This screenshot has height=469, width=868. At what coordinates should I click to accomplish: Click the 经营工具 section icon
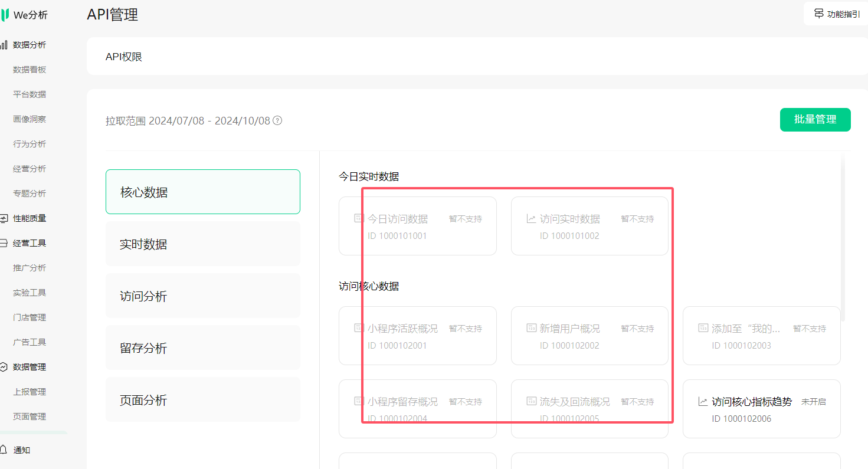4,243
